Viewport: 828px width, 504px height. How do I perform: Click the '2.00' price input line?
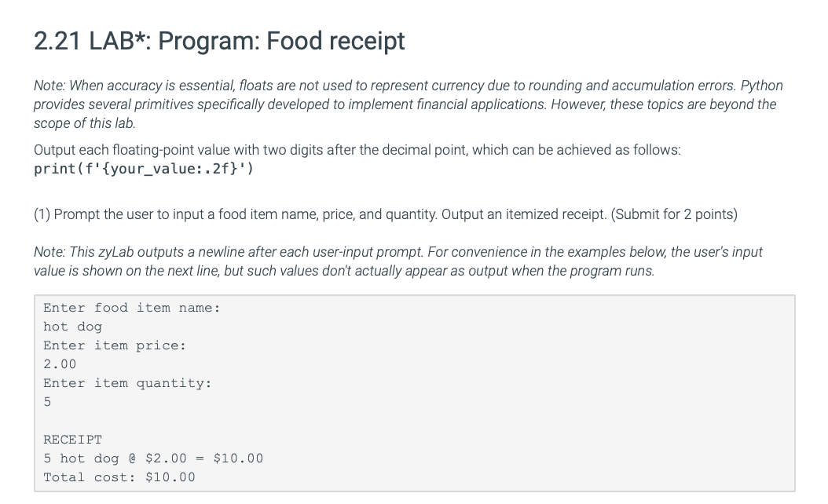point(60,364)
